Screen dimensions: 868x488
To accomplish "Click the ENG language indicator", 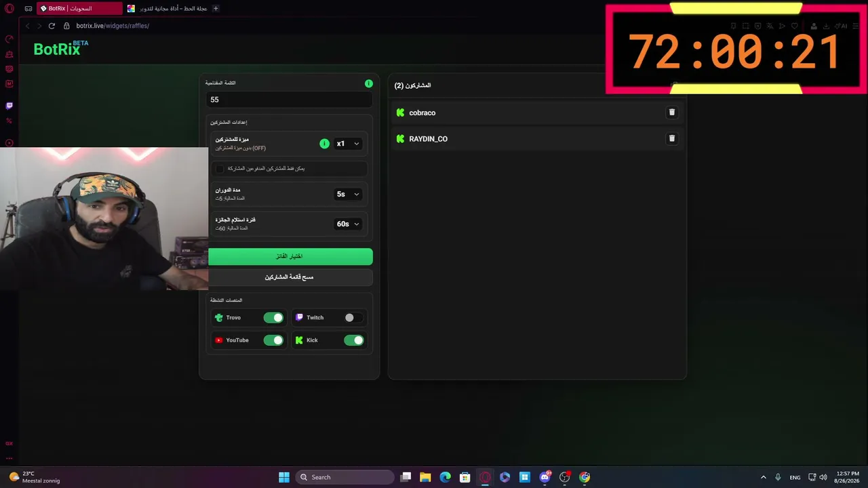I will pyautogui.click(x=795, y=477).
